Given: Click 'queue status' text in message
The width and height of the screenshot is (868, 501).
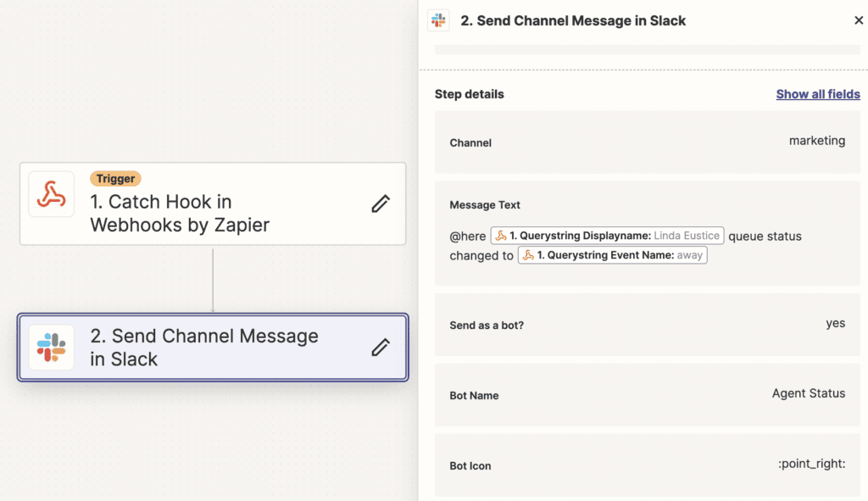Looking at the screenshot, I should pos(765,237).
